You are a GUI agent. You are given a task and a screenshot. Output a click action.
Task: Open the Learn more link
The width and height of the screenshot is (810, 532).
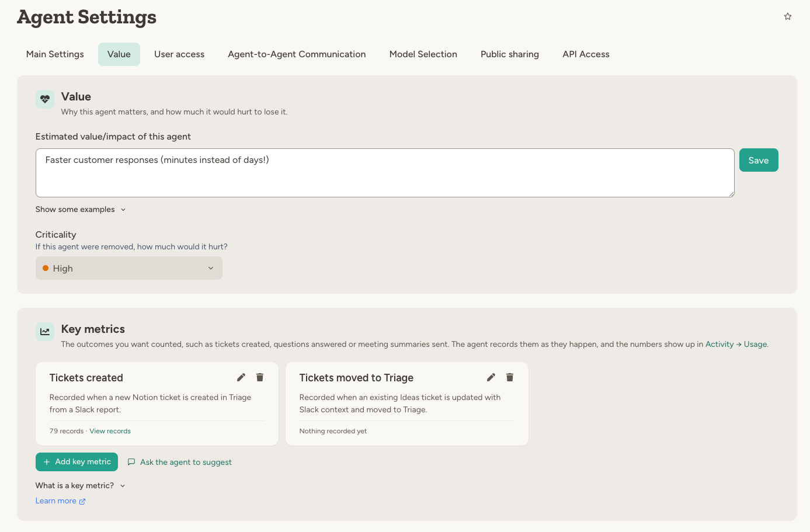[61, 501]
